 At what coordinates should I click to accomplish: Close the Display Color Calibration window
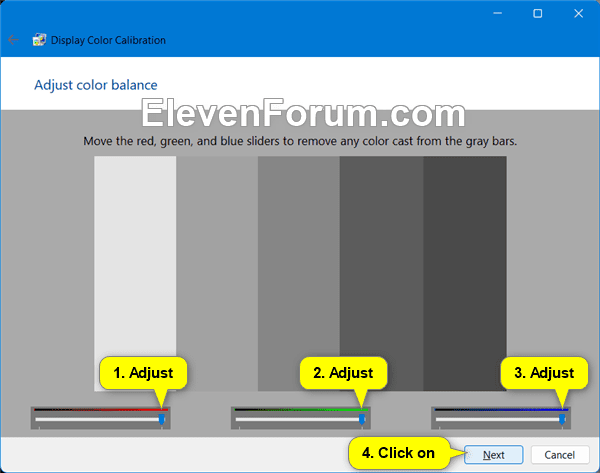(579, 13)
